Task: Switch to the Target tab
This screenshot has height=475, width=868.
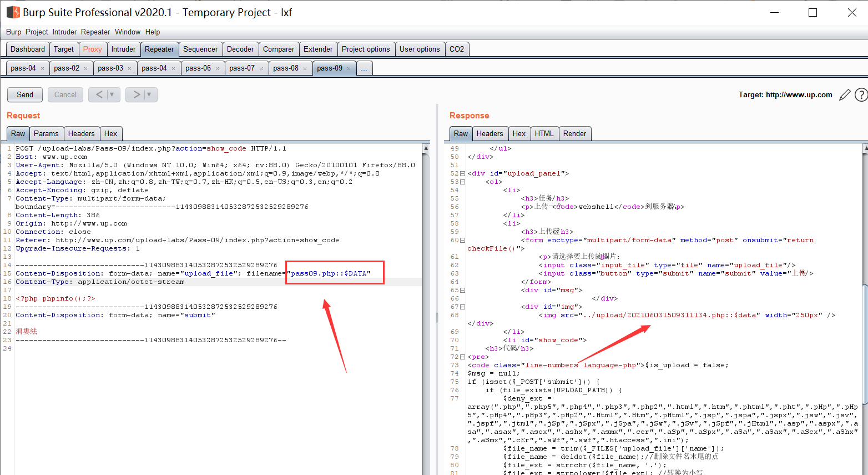Action: click(x=64, y=49)
